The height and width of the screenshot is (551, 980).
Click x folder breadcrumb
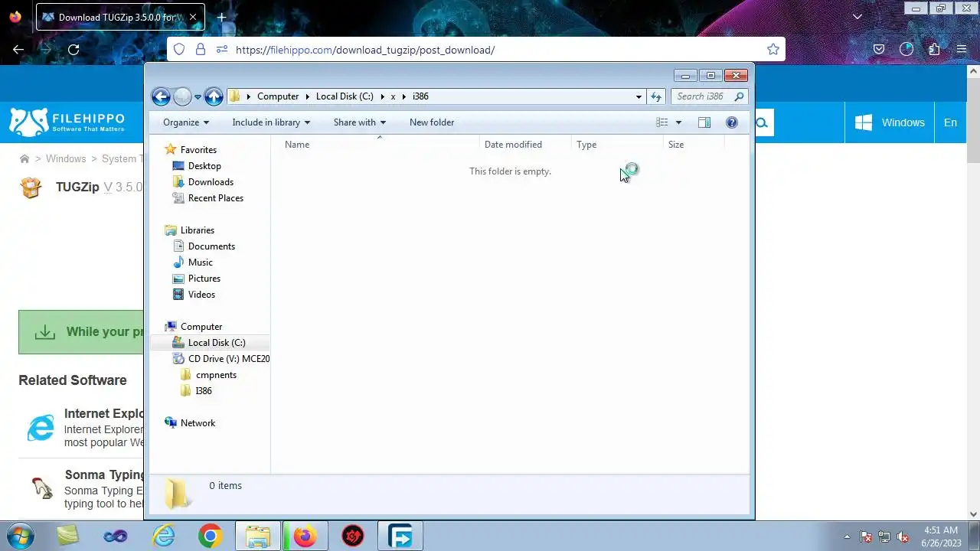click(394, 96)
